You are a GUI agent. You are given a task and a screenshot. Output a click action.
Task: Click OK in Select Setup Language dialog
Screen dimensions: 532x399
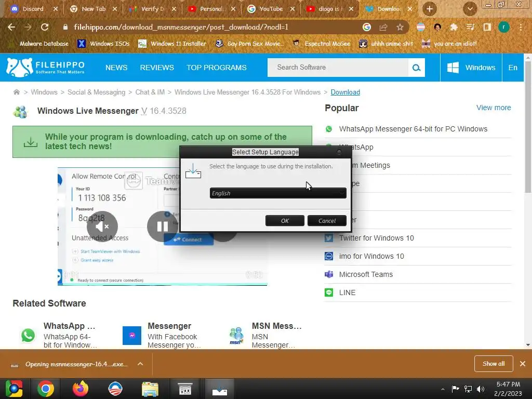click(285, 220)
